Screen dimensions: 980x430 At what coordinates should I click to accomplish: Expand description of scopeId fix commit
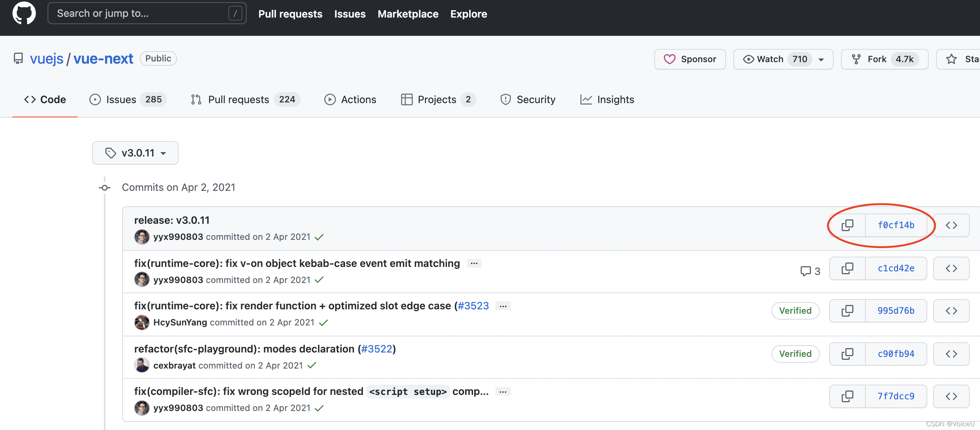pos(503,392)
